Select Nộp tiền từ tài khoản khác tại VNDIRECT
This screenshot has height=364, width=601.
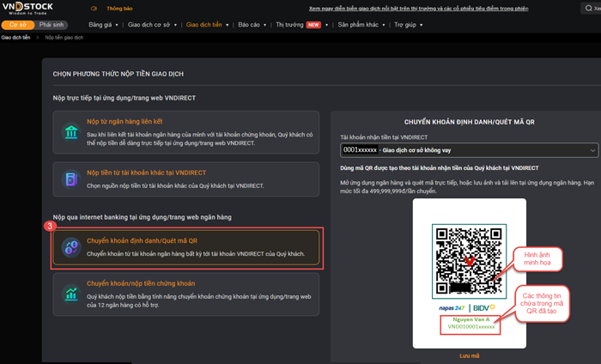click(x=186, y=179)
